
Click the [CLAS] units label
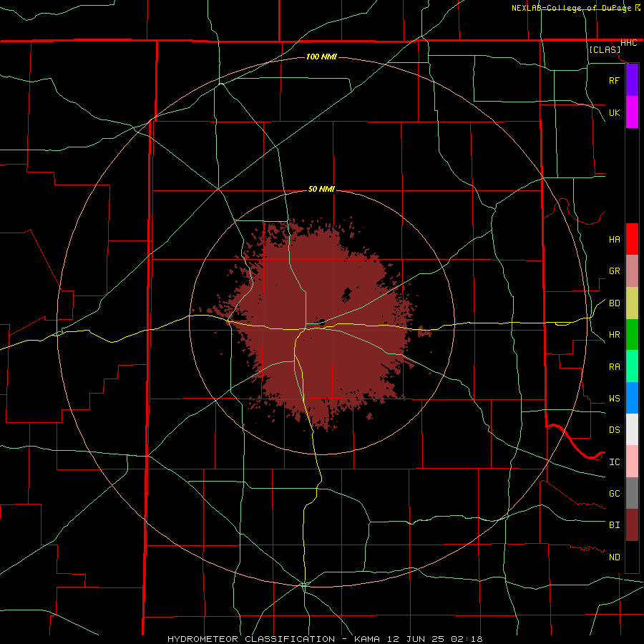point(605,50)
